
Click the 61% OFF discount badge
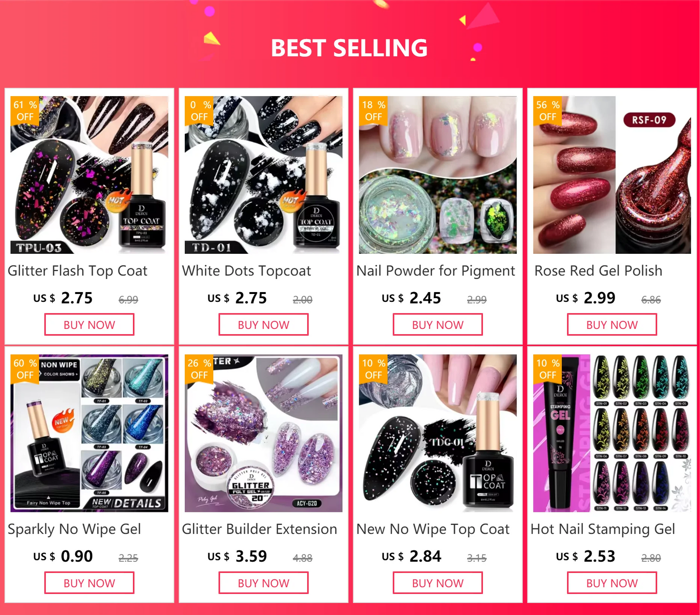coord(25,111)
